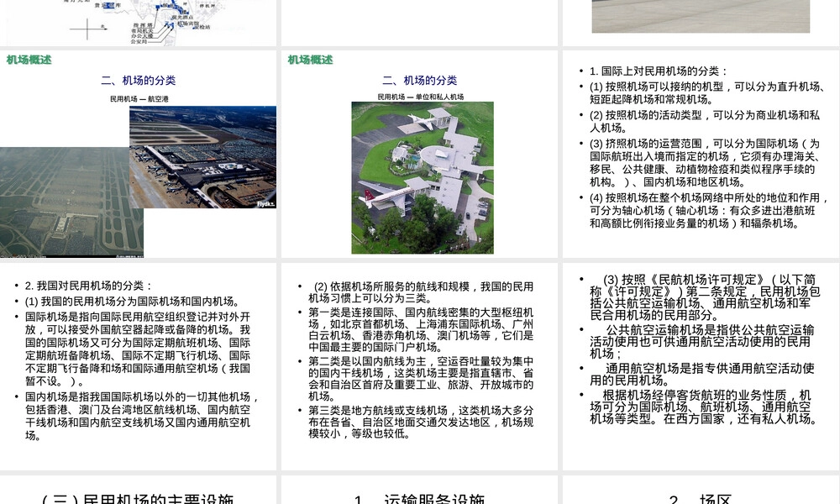Select the slide captioned 民用机场 — 单位和私人机场
Screen dimensions: 840x504
[419, 155]
